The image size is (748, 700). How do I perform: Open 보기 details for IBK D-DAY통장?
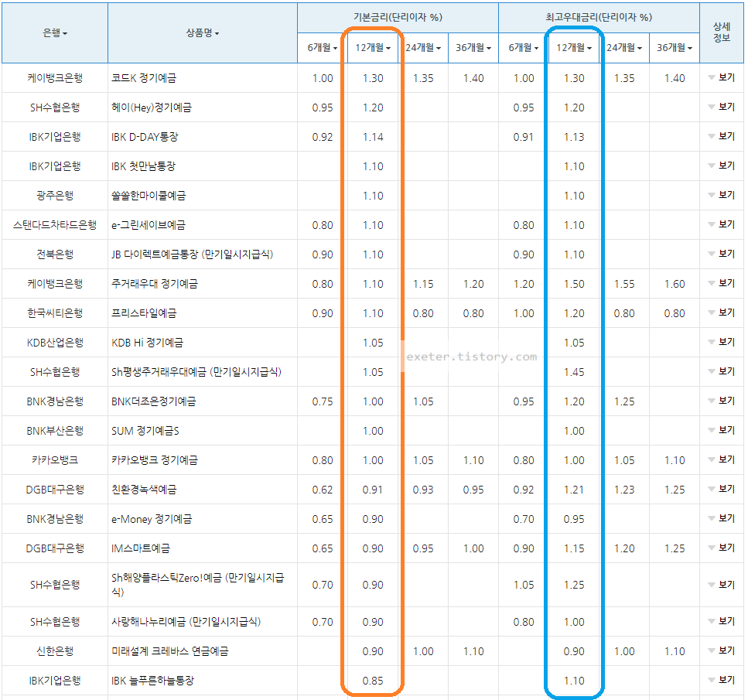click(722, 136)
